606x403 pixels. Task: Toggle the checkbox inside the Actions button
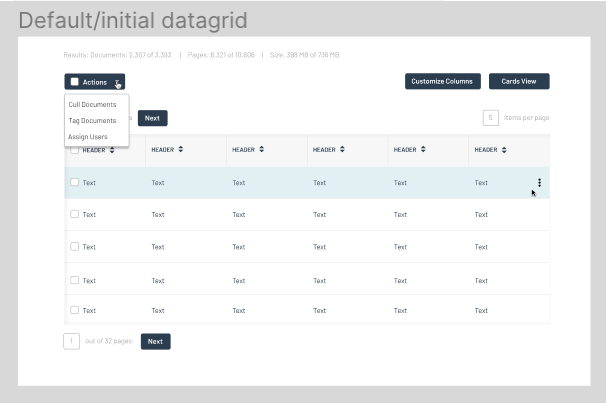click(x=75, y=82)
